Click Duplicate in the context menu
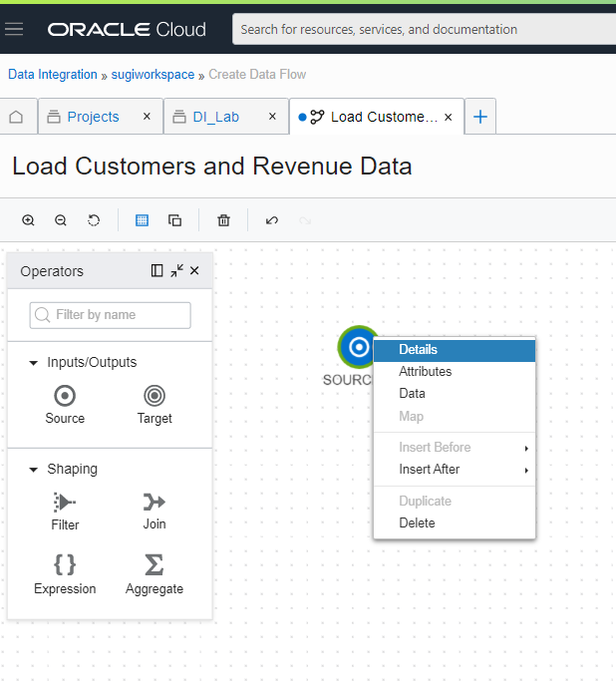This screenshot has width=616, height=690. (455, 502)
